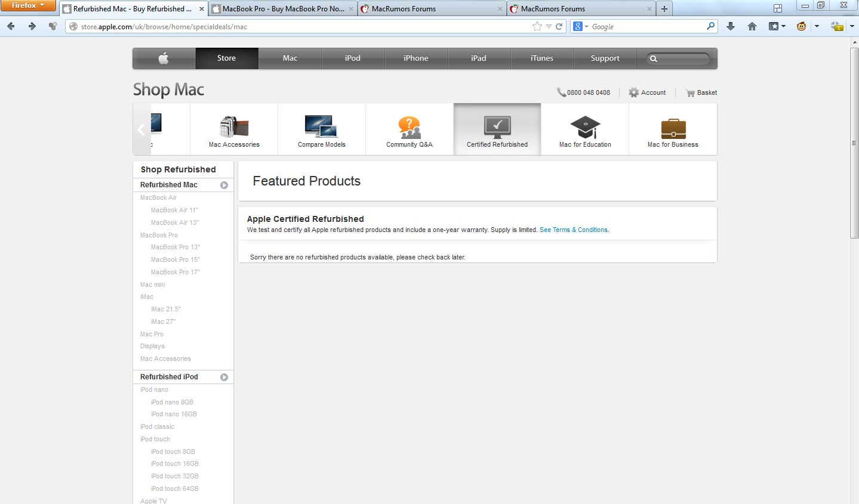Open the Support navigation item
Image resolution: width=859 pixels, height=504 pixels.
coord(605,58)
